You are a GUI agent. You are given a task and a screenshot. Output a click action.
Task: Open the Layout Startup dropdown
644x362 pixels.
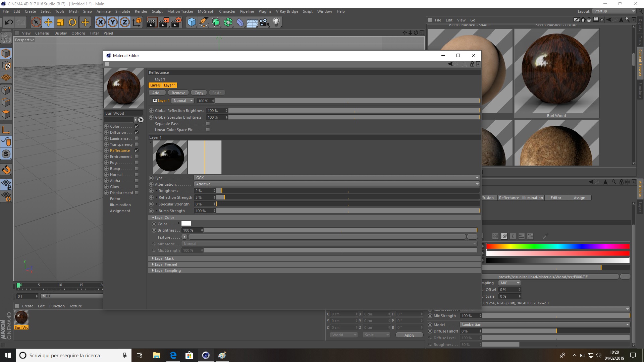click(614, 11)
